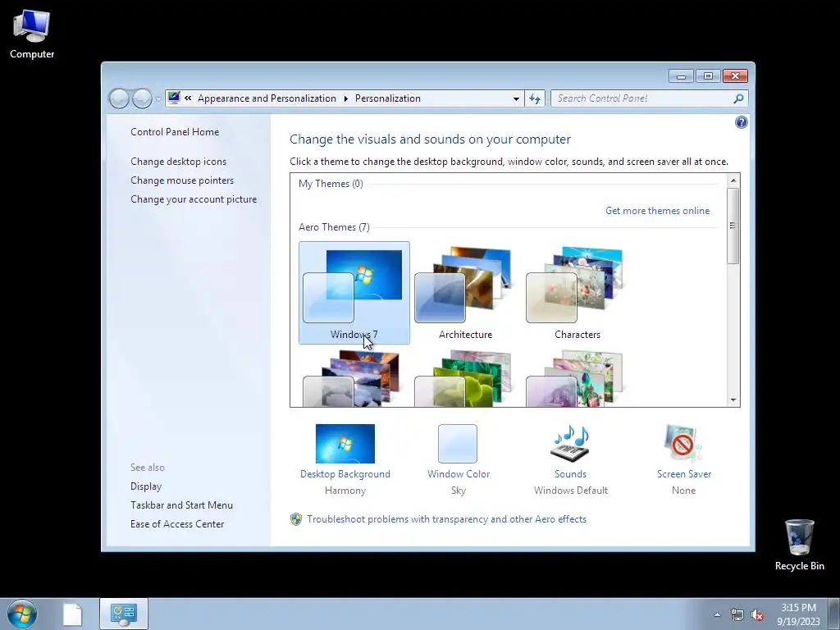Image resolution: width=840 pixels, height=630 pixels.
Task: Click the Screen Saver text link
Action: [x=684, y=474]
